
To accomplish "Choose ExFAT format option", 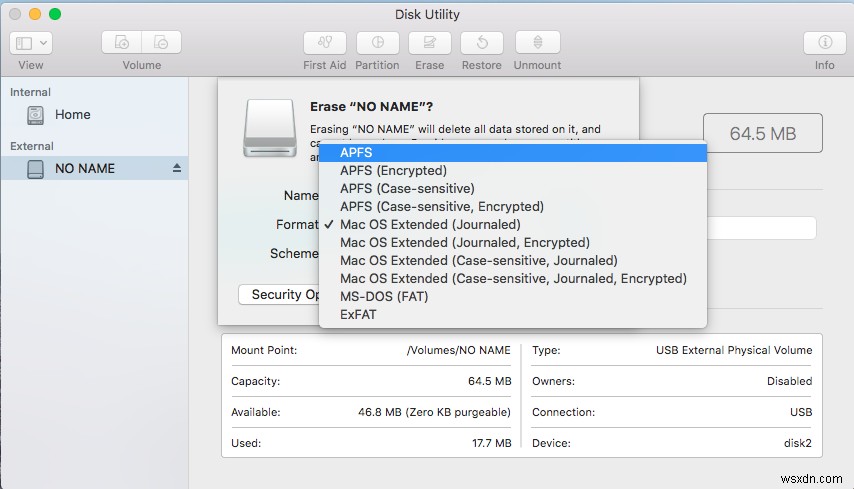I will pyautogui.click(x=513, y=314).
